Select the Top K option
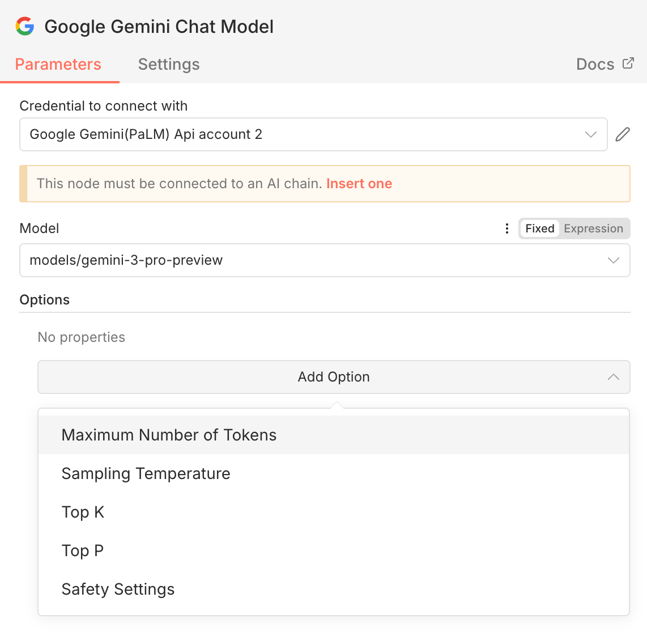Image resolution: width=647 pixels, height=644 pixels. (83, 512)
